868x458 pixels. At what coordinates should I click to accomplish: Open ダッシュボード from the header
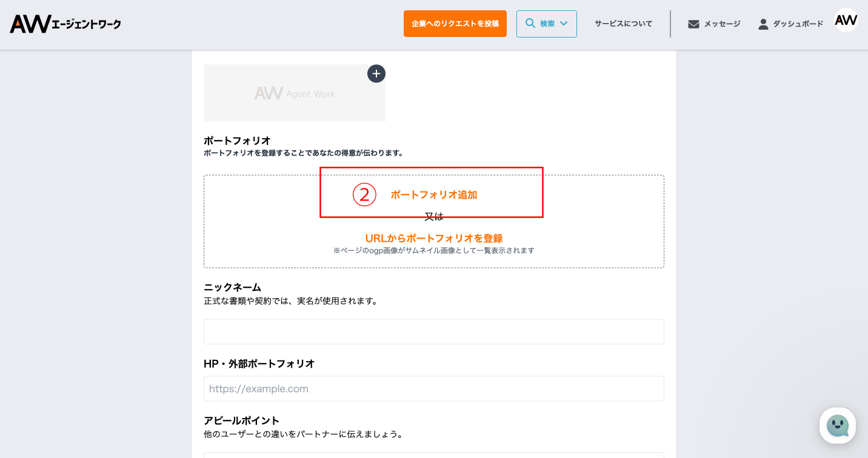pyautogui.click(x=798, y=24)
